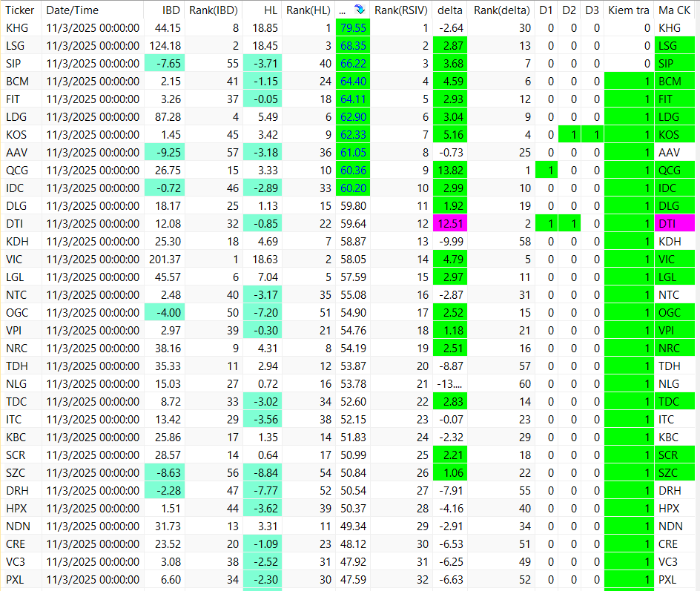
Task: Select PXL in the Ticker column
Action: pyautogui.click(x=15, y=580)
